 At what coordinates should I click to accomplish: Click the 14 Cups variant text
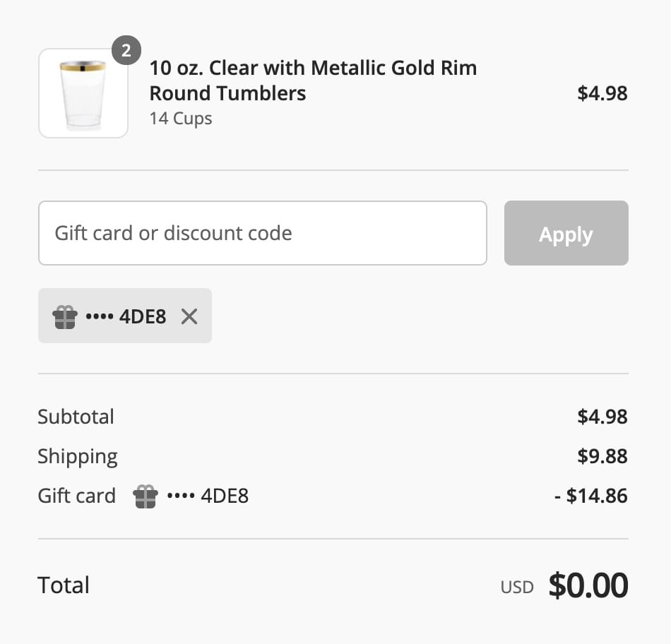181,118
